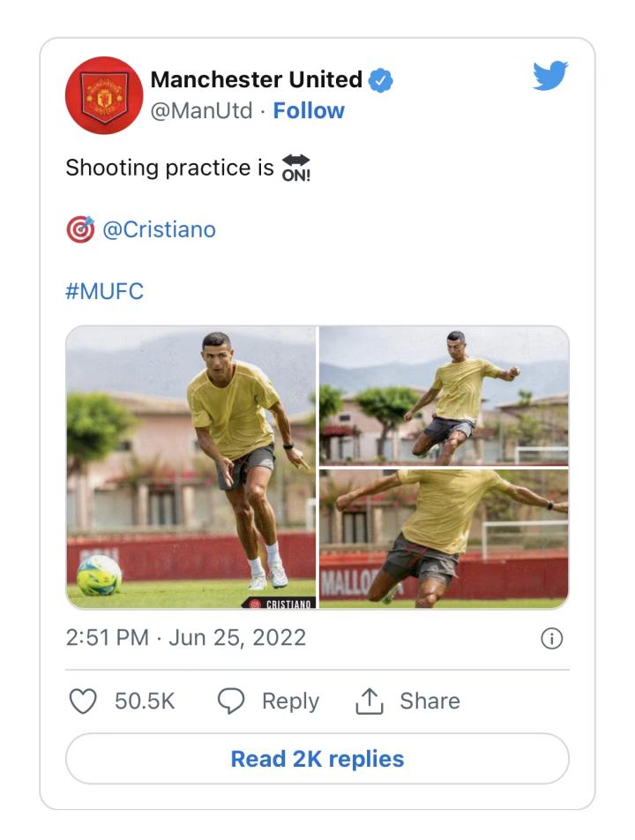Click the blue verified checkmark badge
Screen dimensions: 635x840
click(x=380, y=80)
